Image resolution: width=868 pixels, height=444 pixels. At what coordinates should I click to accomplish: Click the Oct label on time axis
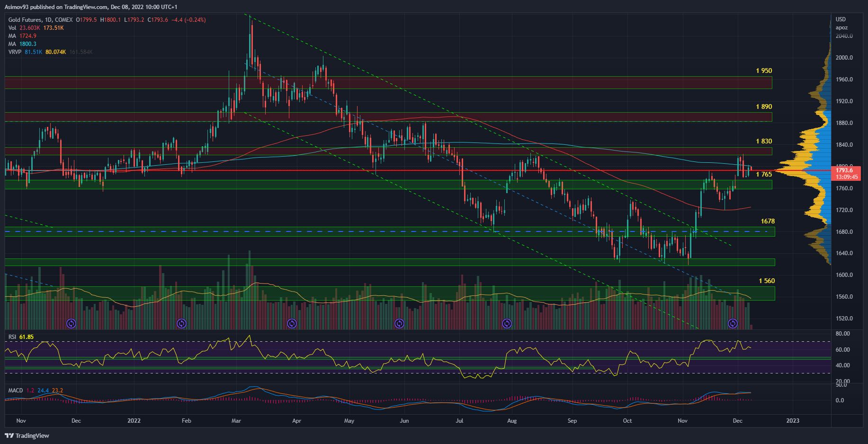click(x=627, y=420)
